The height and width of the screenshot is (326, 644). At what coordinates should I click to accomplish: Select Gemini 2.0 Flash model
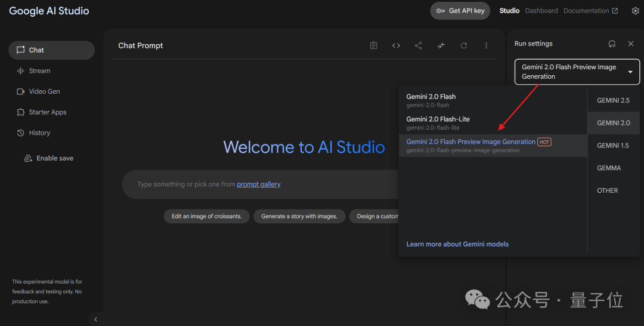[x=431, y=100]
